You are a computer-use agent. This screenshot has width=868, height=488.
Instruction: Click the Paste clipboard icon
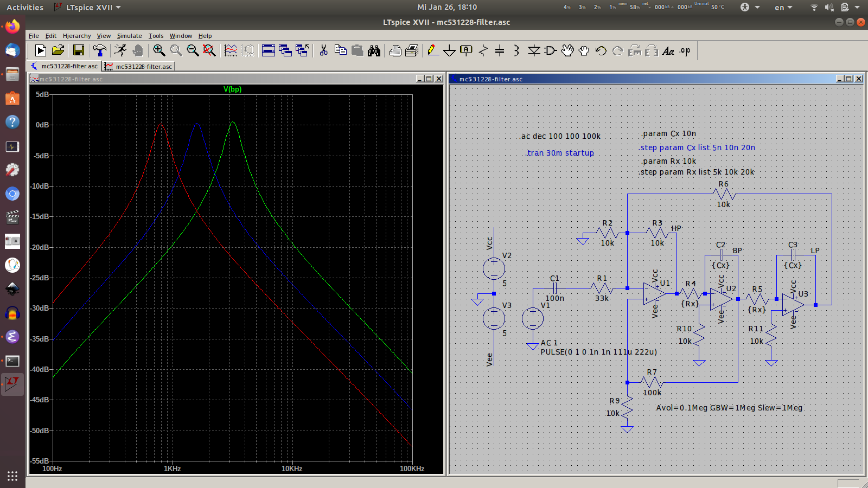[x=357, y=50]
